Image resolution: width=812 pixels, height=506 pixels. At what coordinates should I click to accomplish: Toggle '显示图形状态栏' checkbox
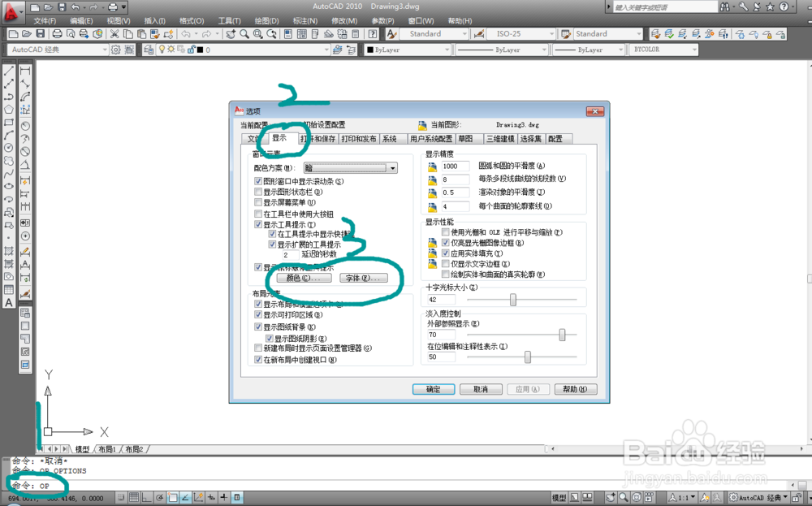point(258,192)
